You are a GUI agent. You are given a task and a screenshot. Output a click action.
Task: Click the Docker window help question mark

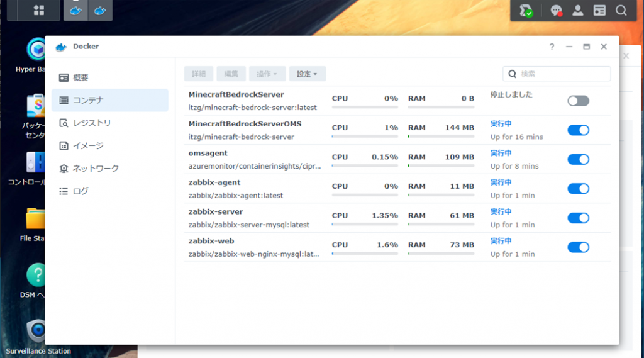pos(552,47)
